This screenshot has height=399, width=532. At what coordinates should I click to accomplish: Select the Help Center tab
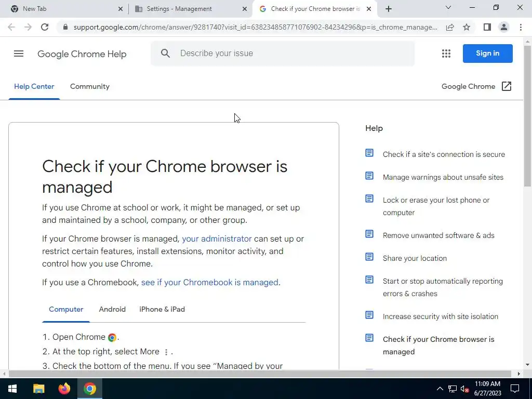[34, 87]
